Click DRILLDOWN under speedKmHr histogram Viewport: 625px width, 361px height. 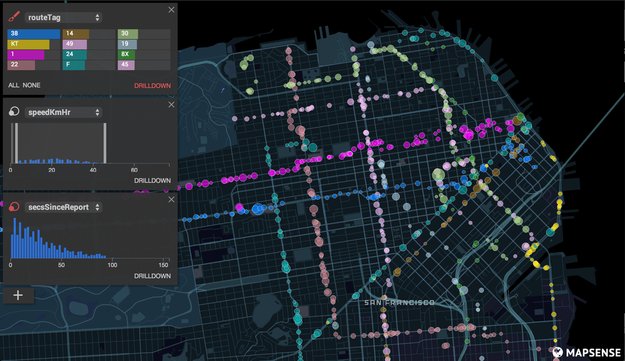152,180
